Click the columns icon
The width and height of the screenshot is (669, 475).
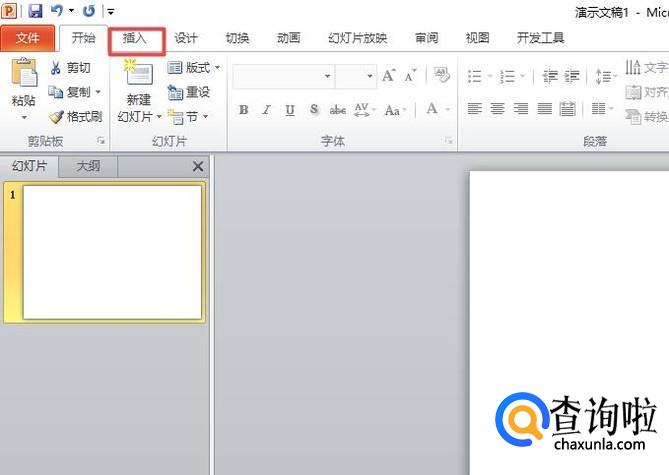click(x=599, y=108)
